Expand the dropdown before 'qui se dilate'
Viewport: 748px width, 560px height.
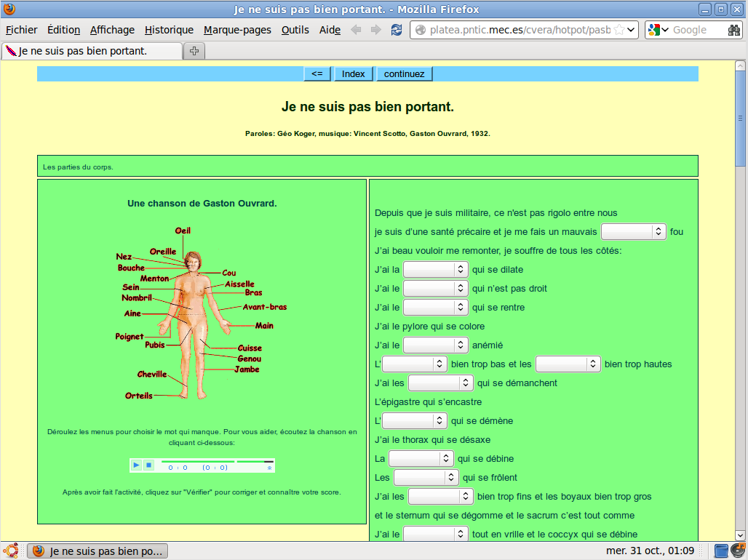point(435,270)
